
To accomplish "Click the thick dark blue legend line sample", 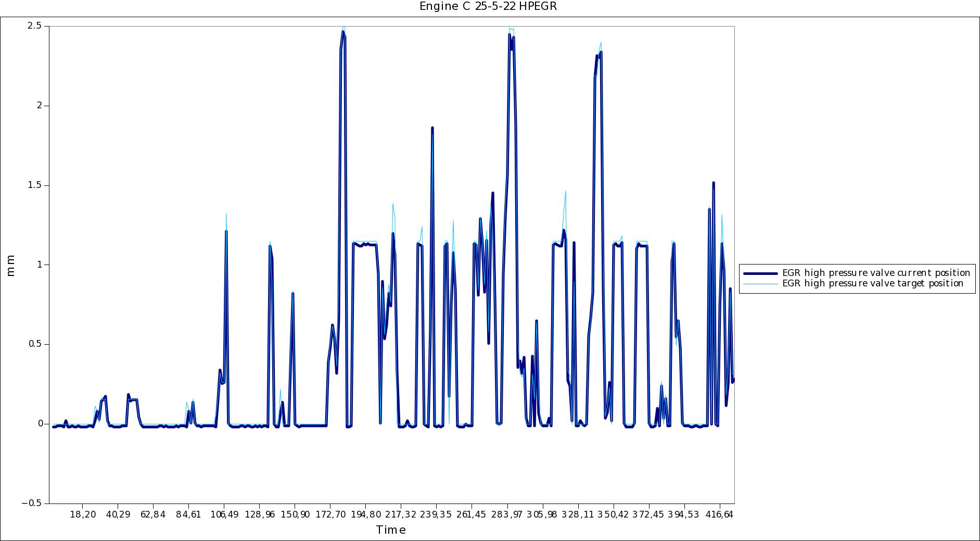I will click(x=761, y=273).
